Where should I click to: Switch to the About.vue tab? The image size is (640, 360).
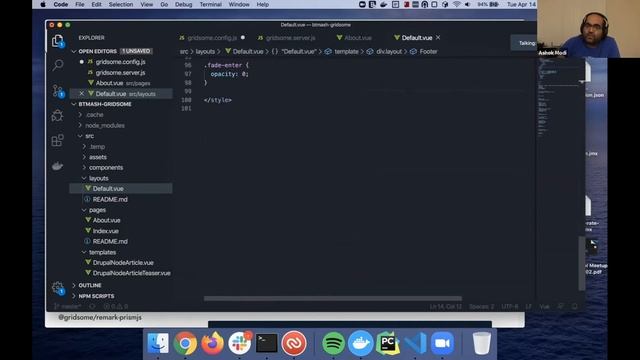point(358,38)
